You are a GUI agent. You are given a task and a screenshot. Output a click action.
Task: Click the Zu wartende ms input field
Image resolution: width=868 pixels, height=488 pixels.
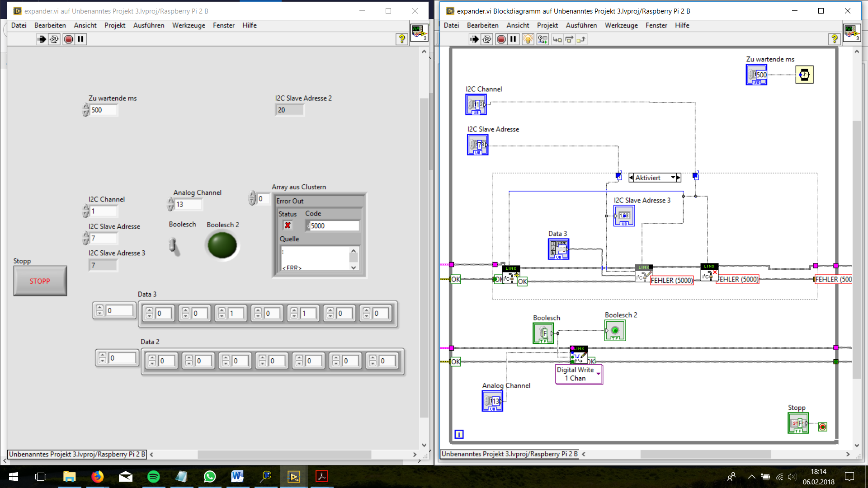point(104,110)
